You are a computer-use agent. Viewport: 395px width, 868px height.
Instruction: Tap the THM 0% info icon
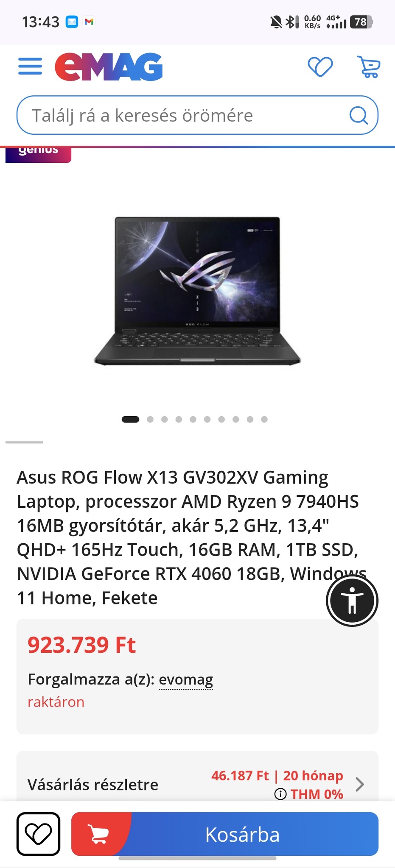(x=280, y=794)
